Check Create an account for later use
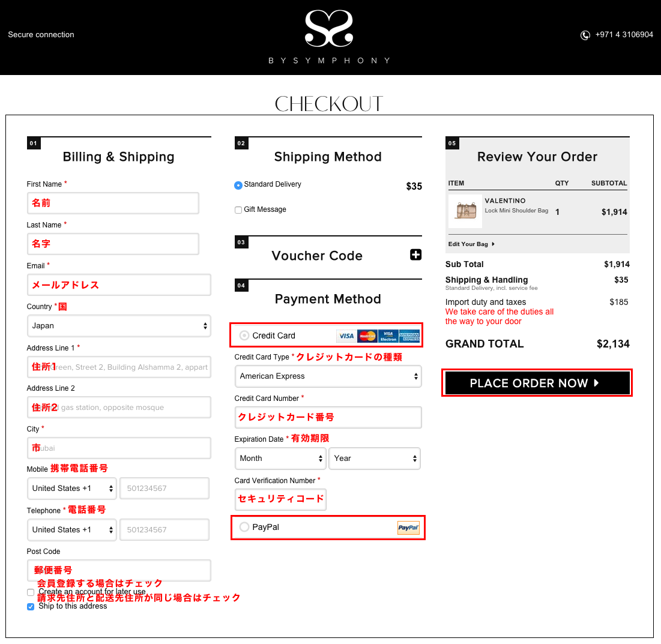 click(x=31, y=592)
